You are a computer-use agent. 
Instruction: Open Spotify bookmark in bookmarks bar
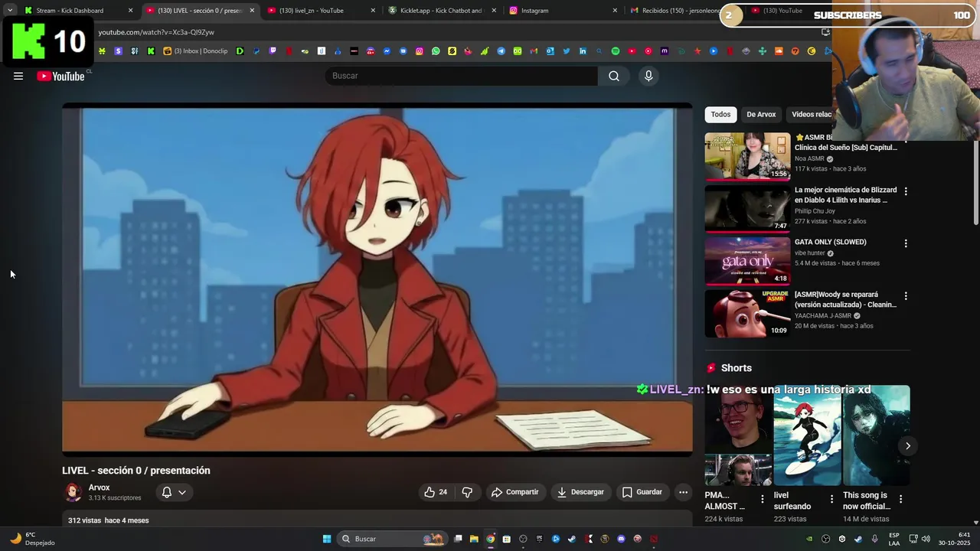pyautogui.click(x=616, y=51)
